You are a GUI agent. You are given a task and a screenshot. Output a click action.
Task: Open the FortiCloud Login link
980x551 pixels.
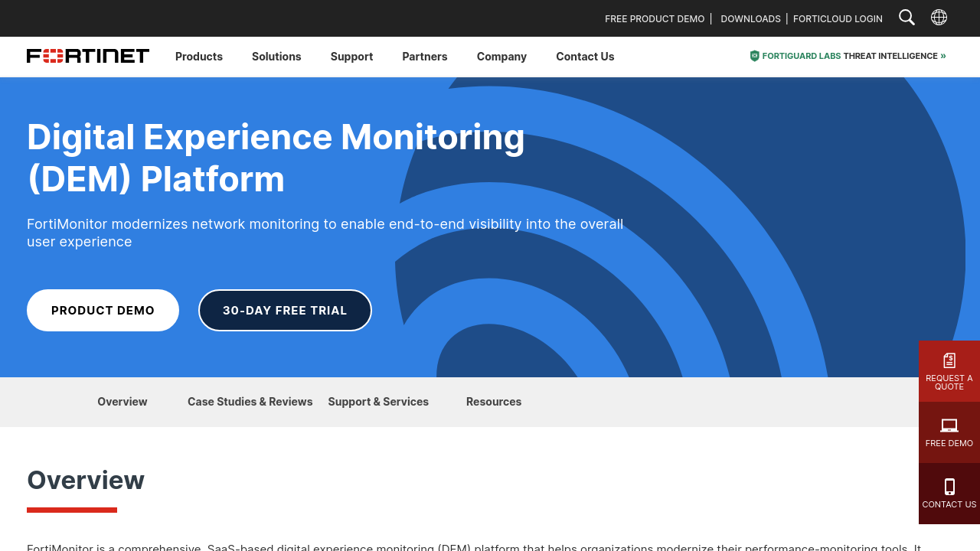point(838,18)
